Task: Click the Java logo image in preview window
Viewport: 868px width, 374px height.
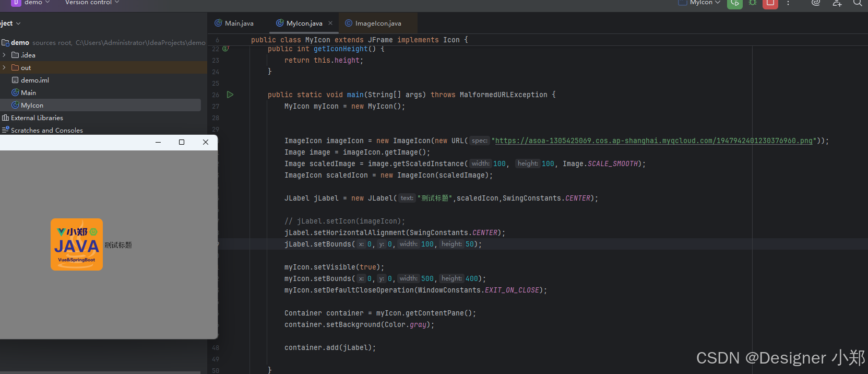Action: pyautogui.click(x=77, y=244)
